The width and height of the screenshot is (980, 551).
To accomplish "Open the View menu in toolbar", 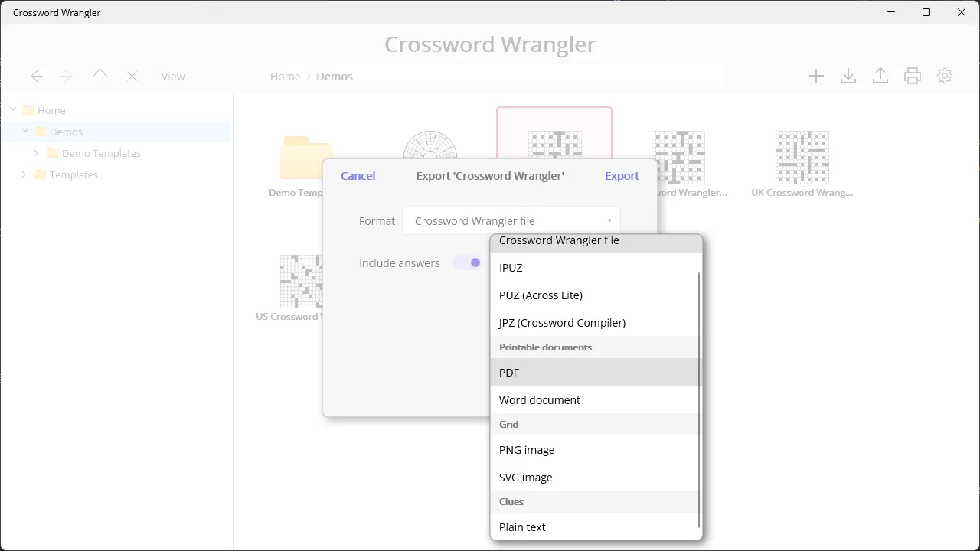I will coord(173,77).
